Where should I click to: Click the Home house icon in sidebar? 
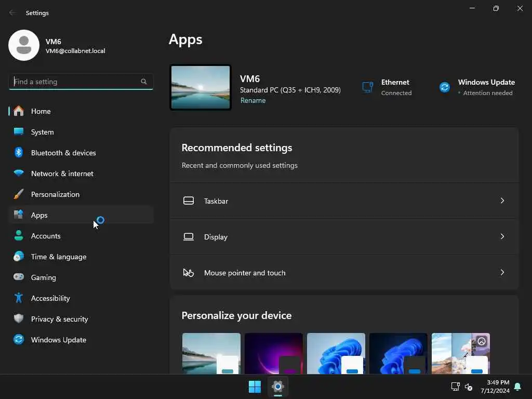pos(19,111)
